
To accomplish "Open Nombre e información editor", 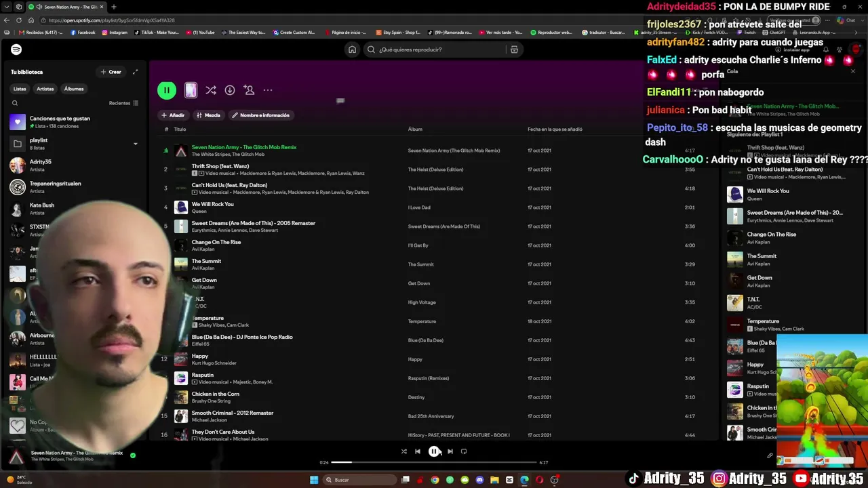I will click(260, 115).
